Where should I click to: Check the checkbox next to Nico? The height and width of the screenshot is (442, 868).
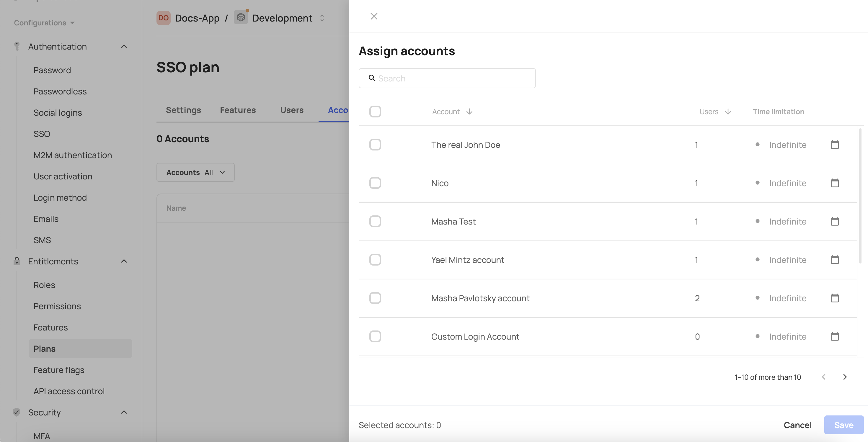(x=375, y=183)
